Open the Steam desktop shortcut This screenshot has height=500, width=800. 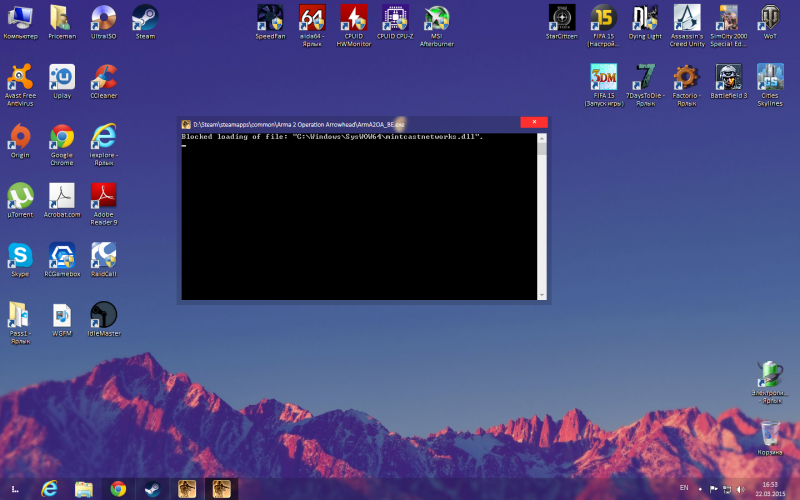click(145, 18)
